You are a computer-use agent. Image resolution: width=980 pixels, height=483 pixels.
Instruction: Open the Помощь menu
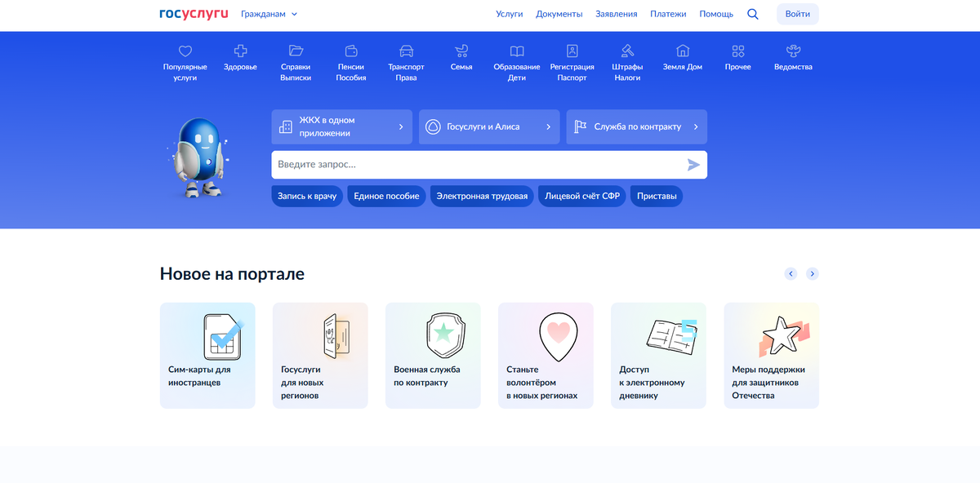click(716, 14)
